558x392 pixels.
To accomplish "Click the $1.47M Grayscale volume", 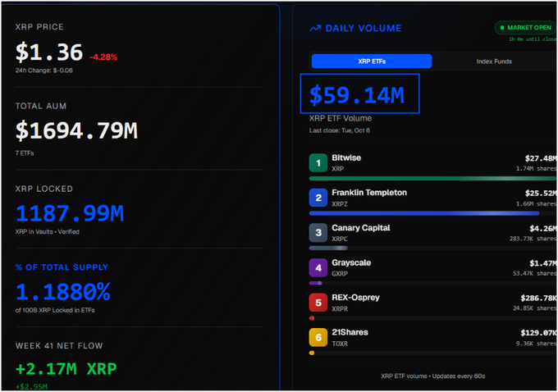I will pos(542,263).
